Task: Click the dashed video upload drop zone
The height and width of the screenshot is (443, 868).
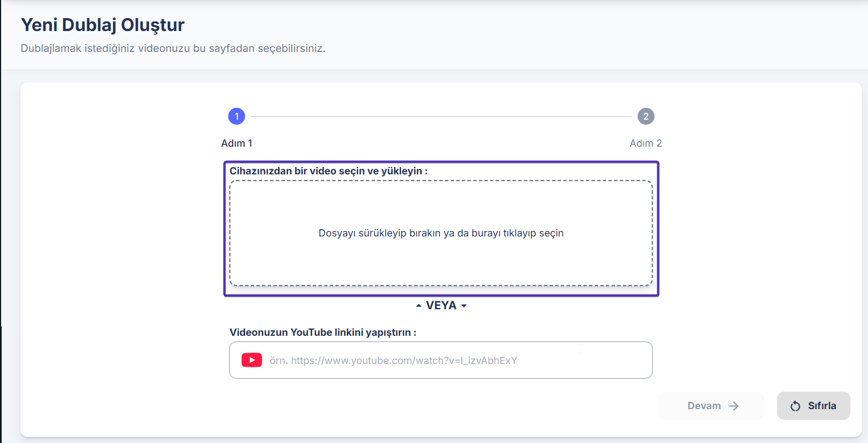Action: click(440, 260)
